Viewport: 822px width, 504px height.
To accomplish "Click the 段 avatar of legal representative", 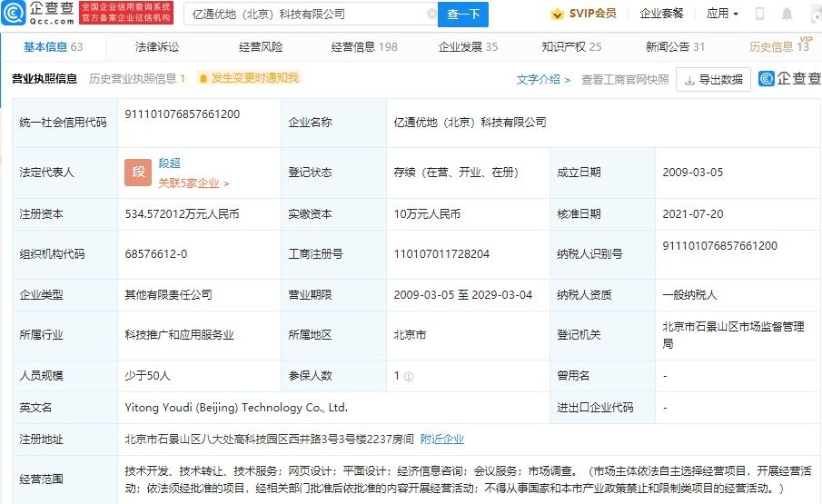I will coord(138,173).
